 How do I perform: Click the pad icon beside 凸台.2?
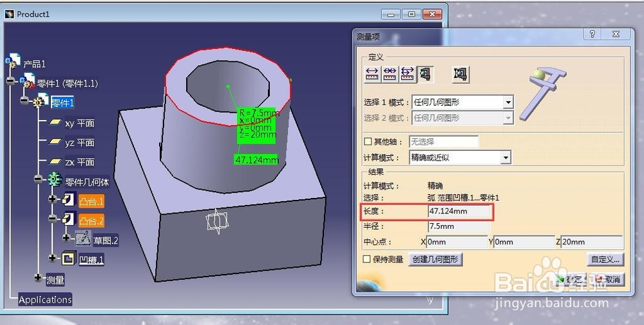pyautogui.click(x=68, y=219)
